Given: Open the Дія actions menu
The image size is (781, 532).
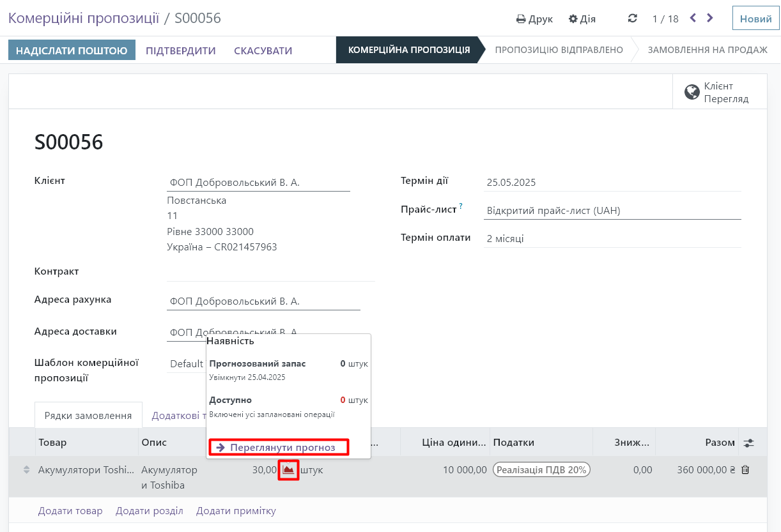Looking at the screenshot, I should (x=582, y=19).
